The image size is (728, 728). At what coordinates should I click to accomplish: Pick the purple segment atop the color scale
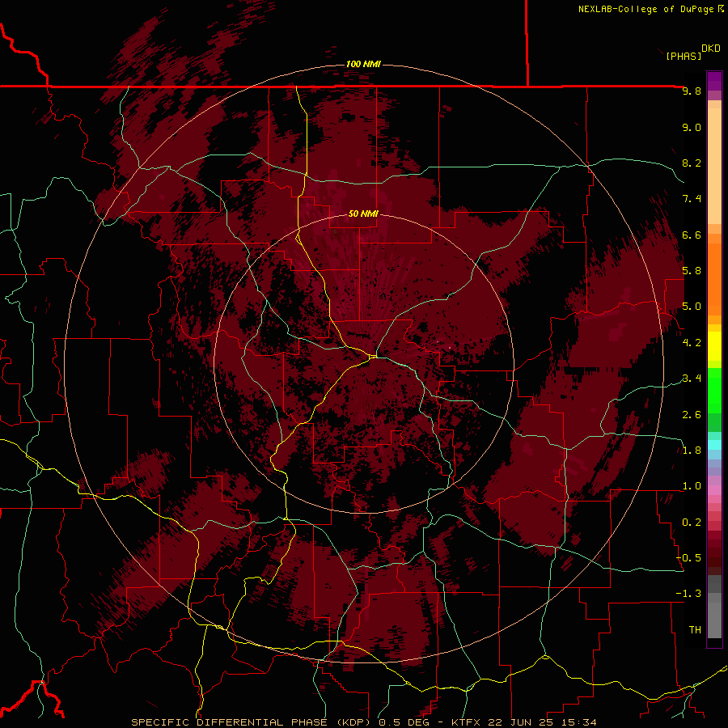[x=714, y=81]
